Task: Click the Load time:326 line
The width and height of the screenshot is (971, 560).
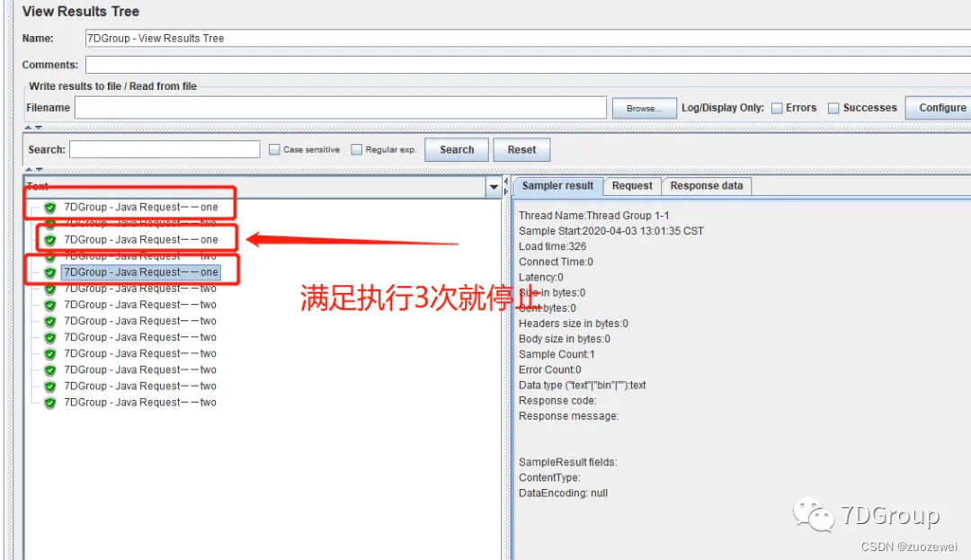Action: pos(552,246)
